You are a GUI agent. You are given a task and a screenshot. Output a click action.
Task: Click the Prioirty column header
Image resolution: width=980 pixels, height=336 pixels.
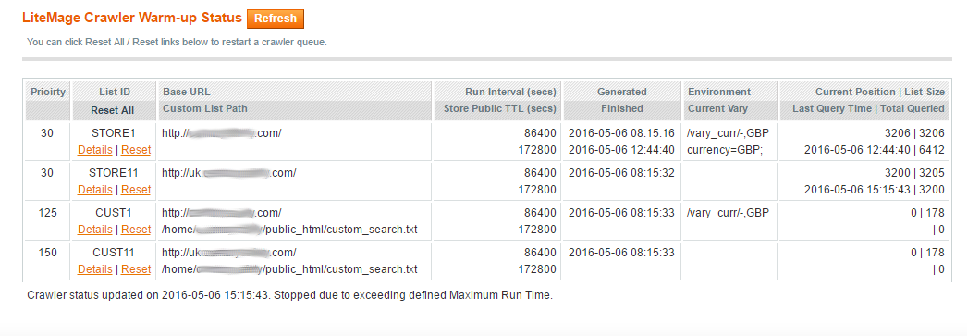pos(48,92)
